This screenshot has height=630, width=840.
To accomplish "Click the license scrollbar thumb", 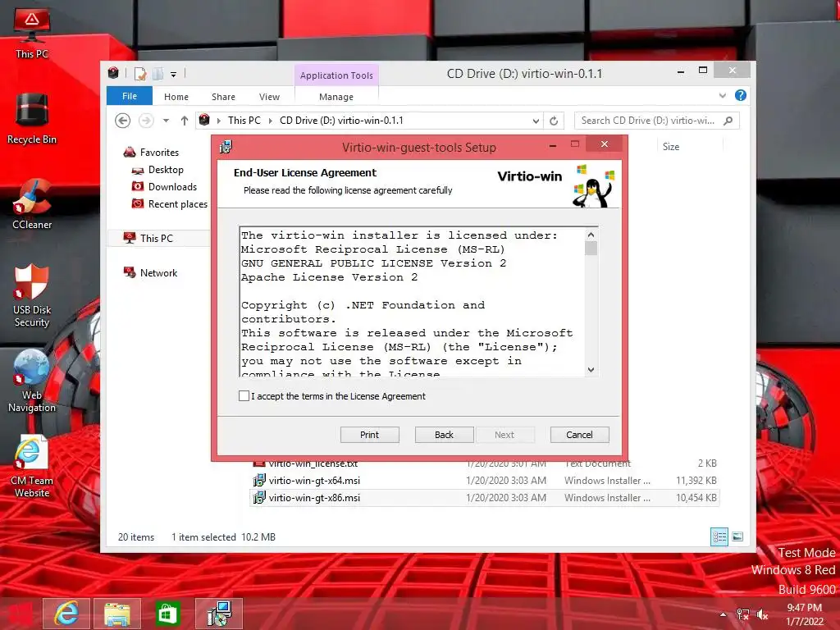I will [x=591, y=248].
